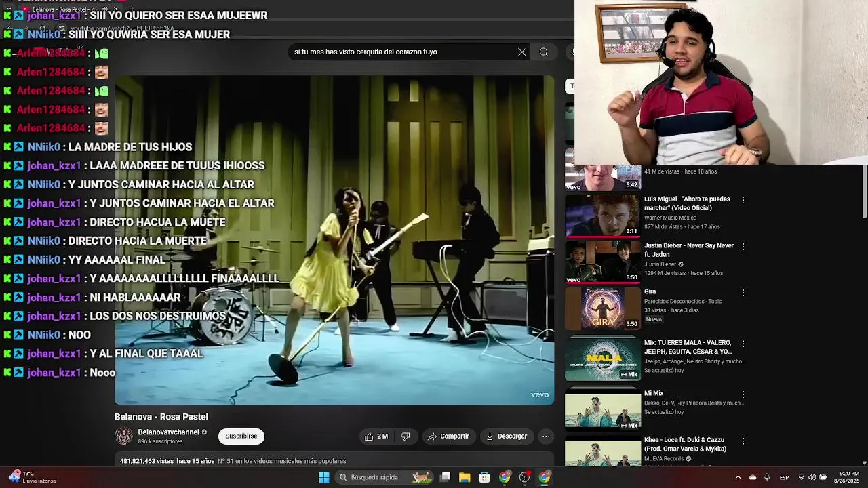Click the Rosa Pastel video player
Screen dimensions: 868x488
334,240
